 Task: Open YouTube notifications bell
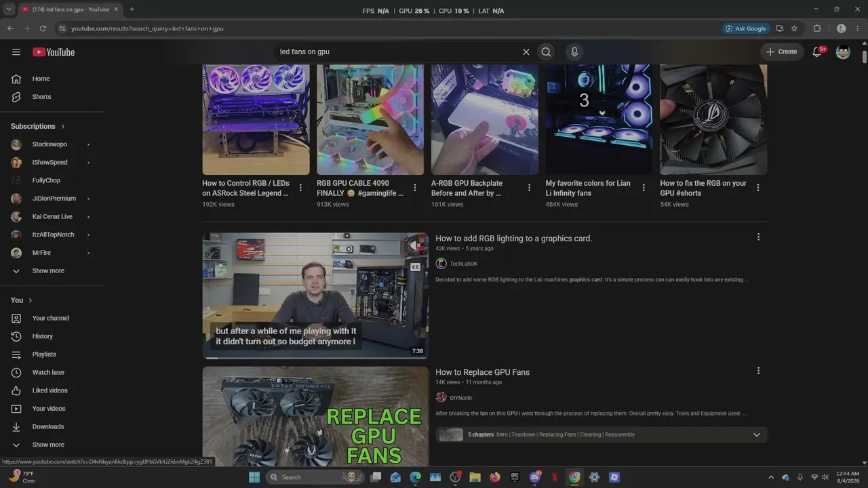817,52
